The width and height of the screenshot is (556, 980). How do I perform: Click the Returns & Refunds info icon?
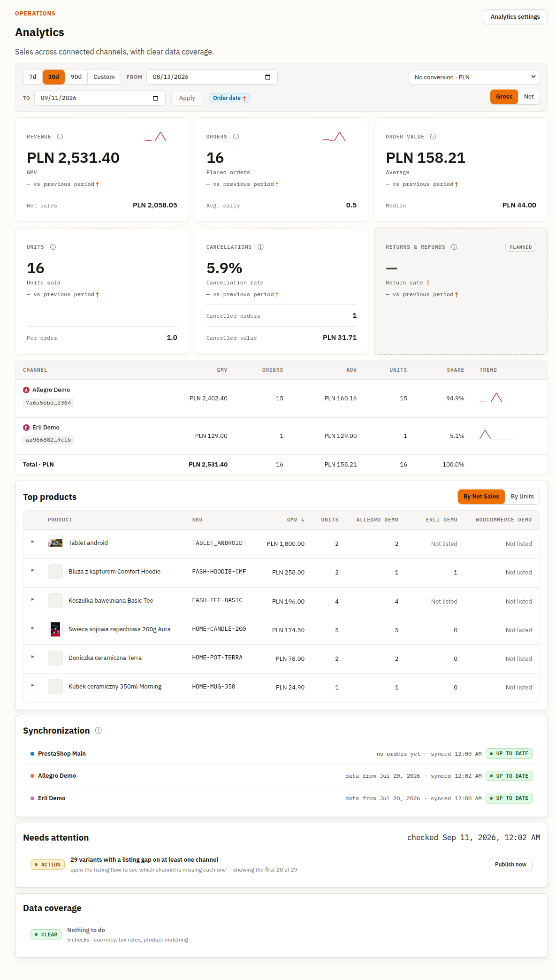click(454, 247)
